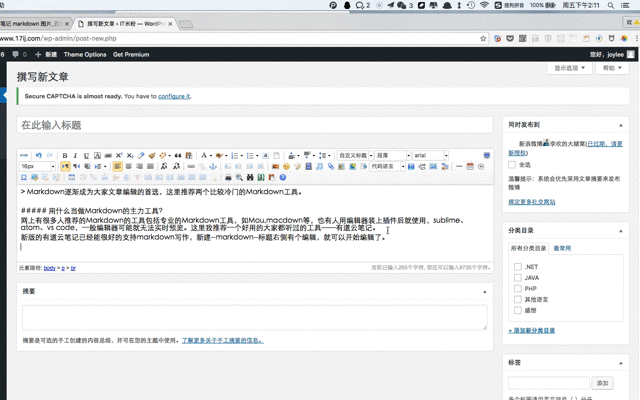Open the 段落 paragraph format dropdown
The height and width of the screenshot is (400, 640).
393,156
